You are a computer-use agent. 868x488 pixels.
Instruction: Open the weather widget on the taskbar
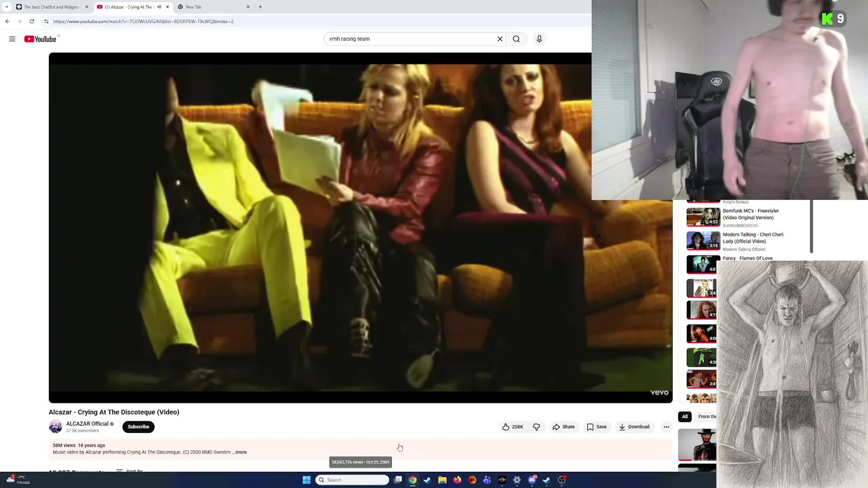click(18, 480)
